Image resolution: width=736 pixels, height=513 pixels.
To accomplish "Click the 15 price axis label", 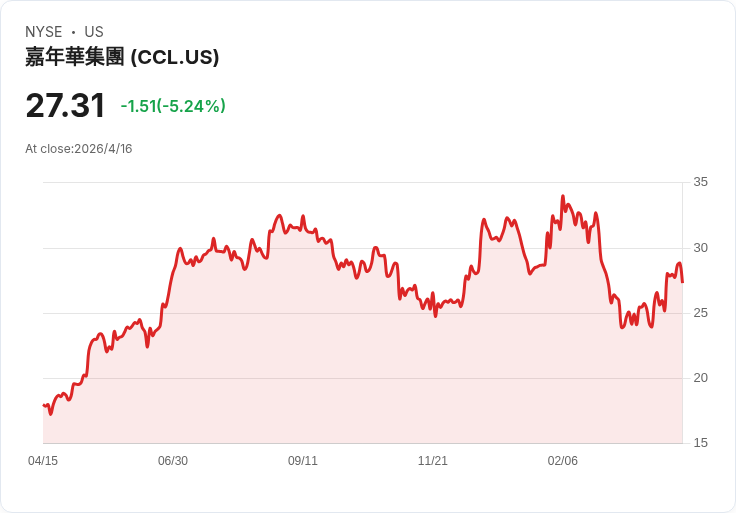I will pos(701,443).
